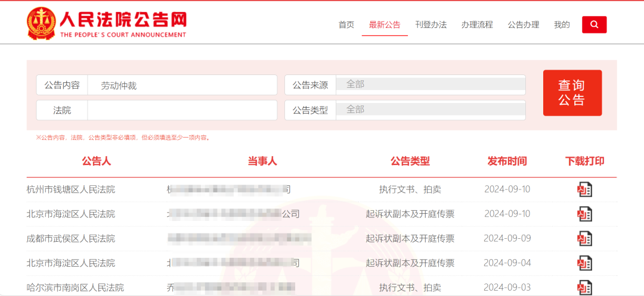Click 成都市武侯区人民法院 in the list
644x296 pixels.
click(x=71, y=239)
